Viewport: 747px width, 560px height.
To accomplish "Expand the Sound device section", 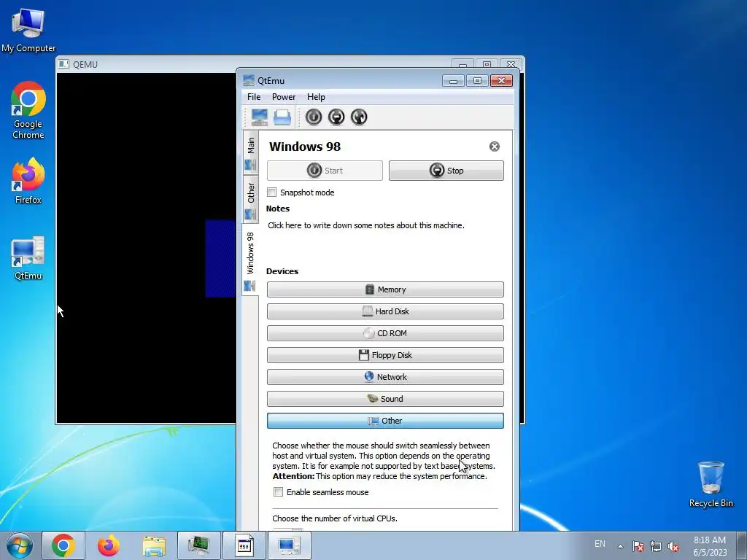I will pyautogui.click(x=385, y=399).
